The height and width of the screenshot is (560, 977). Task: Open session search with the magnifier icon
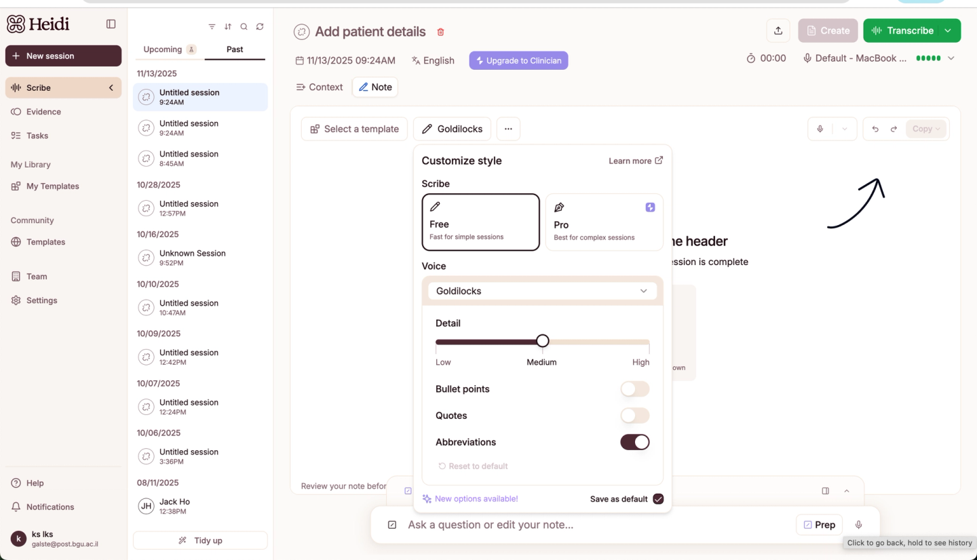(244, 26)
